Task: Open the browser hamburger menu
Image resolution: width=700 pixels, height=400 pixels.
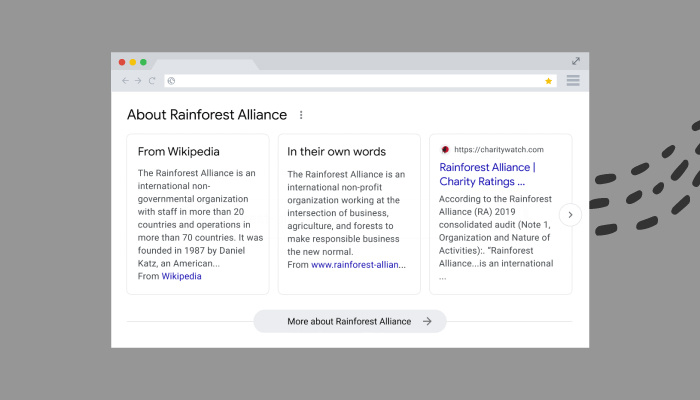Action: tap(573, 81)
